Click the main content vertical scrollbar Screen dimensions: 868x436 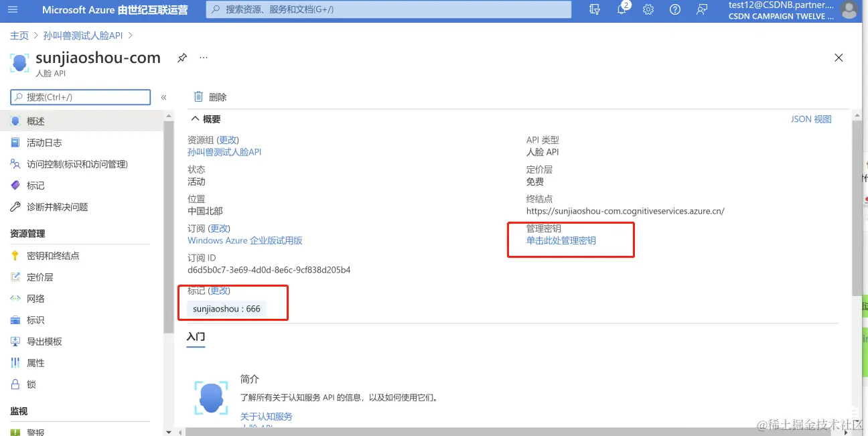pyautogui.click(x=857, y=208)
